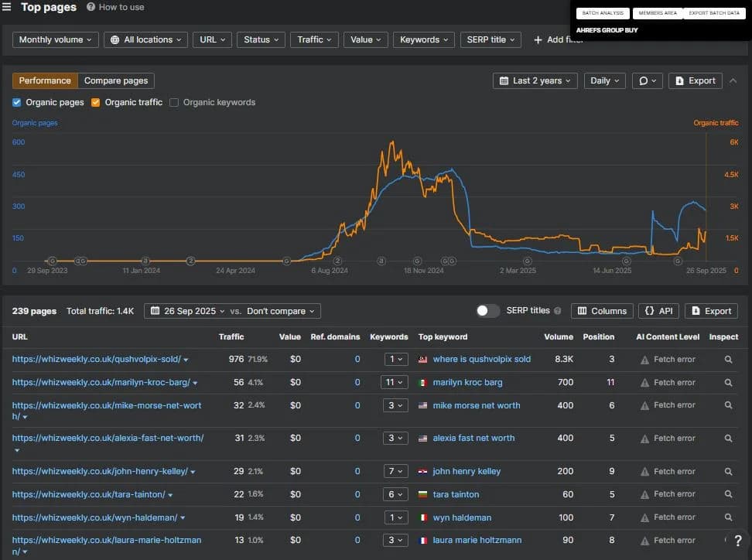
Task: Open the hamburger menu icon
Action: (6, 7)
